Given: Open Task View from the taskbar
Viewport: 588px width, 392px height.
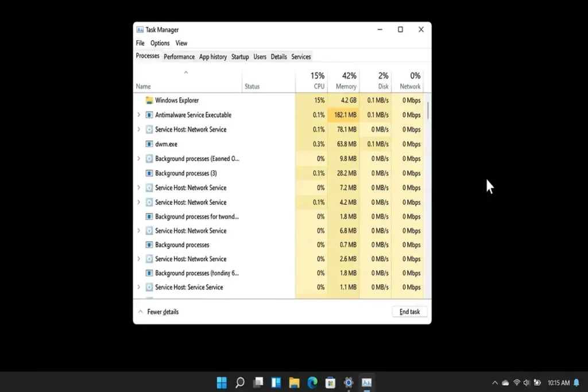Looking at the screenshot, I should [258, 382].
